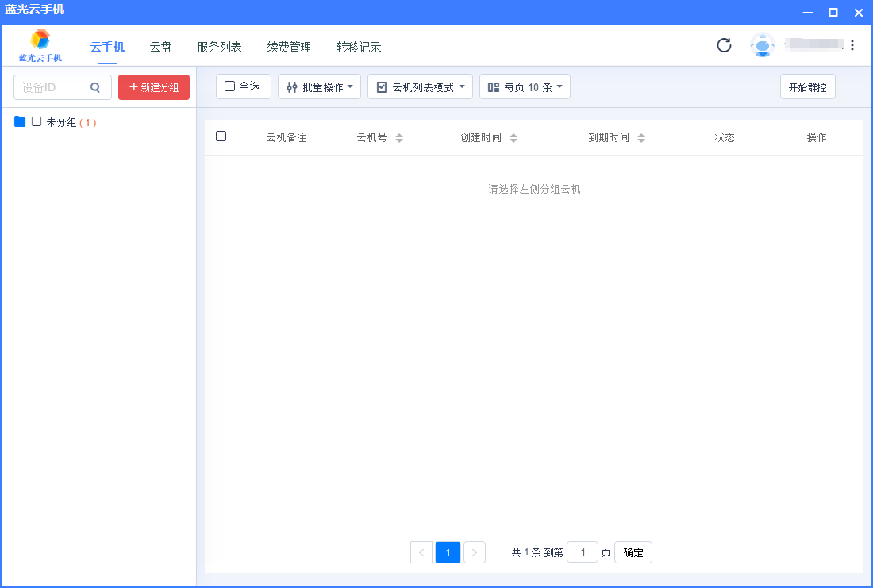The width and height of the screenshot is (873, 588).
Task: Open the three-dot more options menu
Action: point(852,45)
